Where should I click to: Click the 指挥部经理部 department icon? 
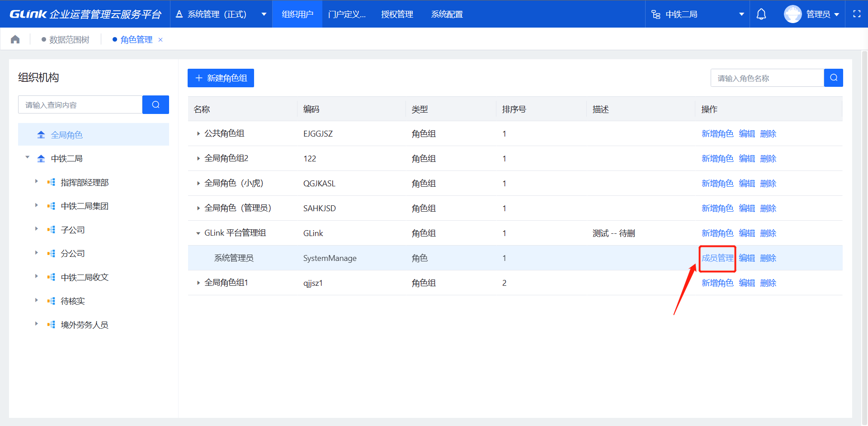tap(51, 182)
